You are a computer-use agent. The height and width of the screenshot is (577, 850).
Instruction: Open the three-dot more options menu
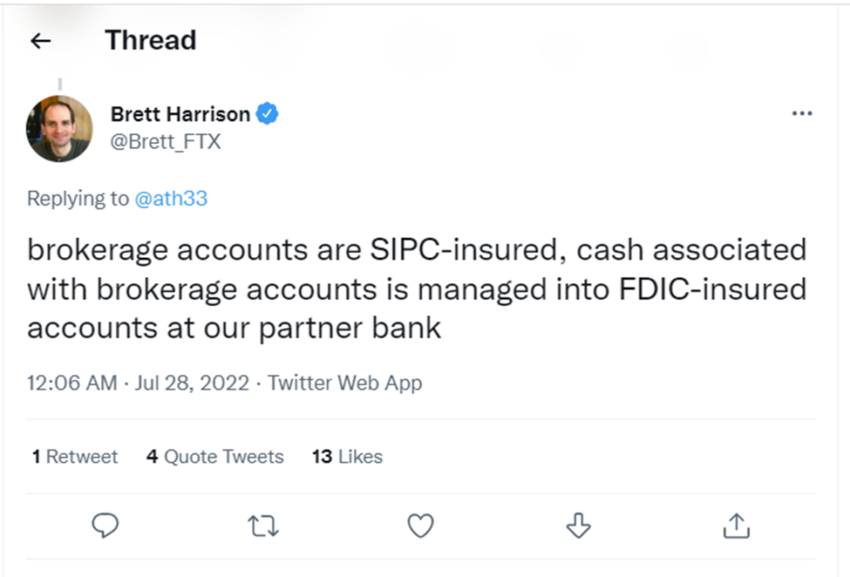[802, 113]
